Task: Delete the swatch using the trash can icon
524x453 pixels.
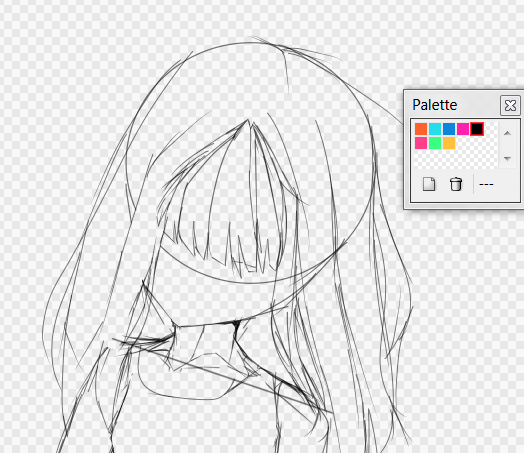Action: pyautogui.click(x=456, y=184)
